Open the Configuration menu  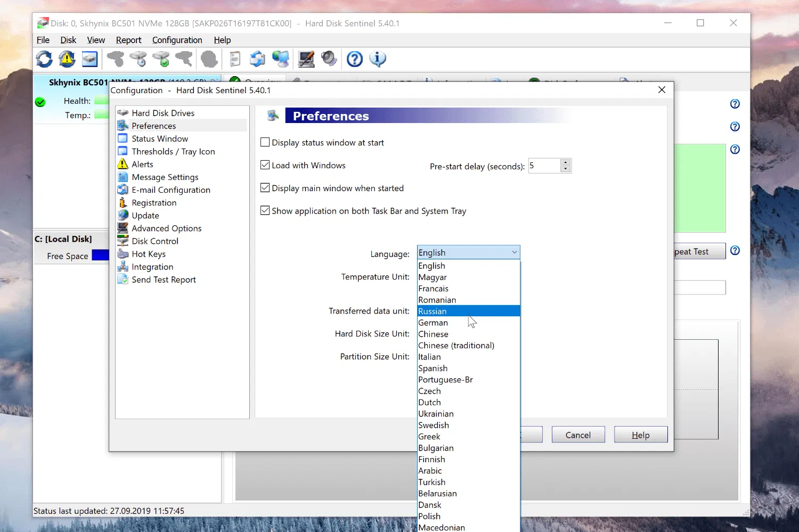pyautogui.click(x=177, y=40)
